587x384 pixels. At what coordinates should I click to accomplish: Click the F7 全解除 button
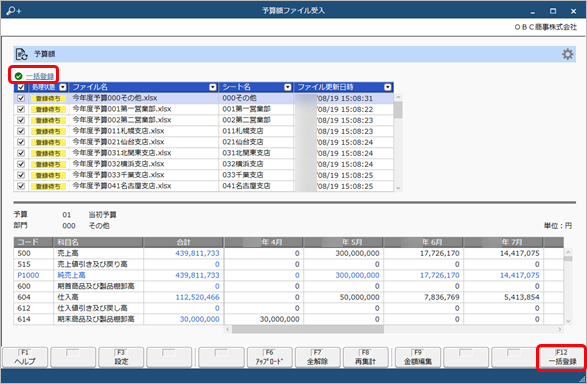click(317, 357)
